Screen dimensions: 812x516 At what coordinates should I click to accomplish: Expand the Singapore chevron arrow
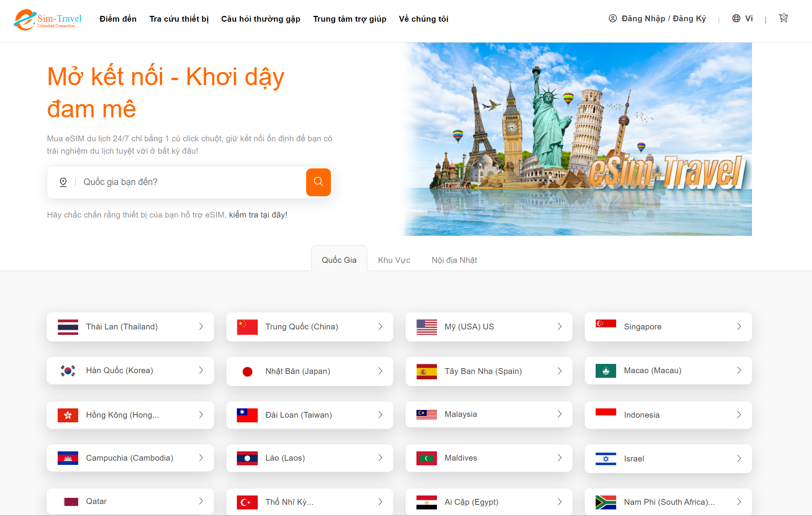739,327
